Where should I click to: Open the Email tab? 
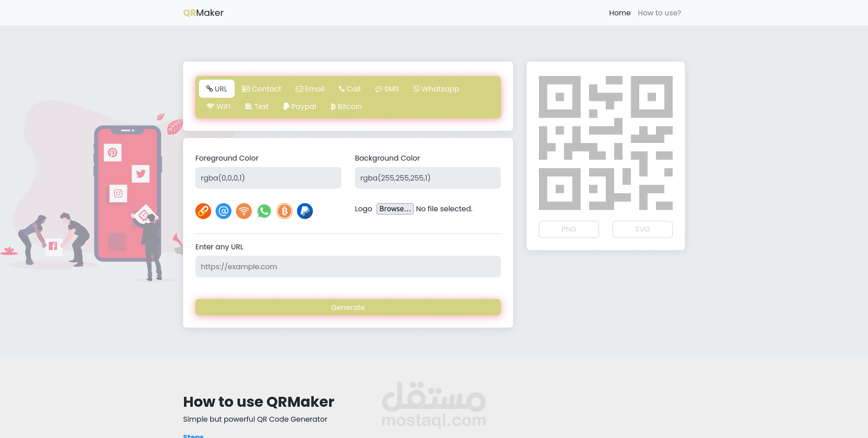[x=310, y=89]
